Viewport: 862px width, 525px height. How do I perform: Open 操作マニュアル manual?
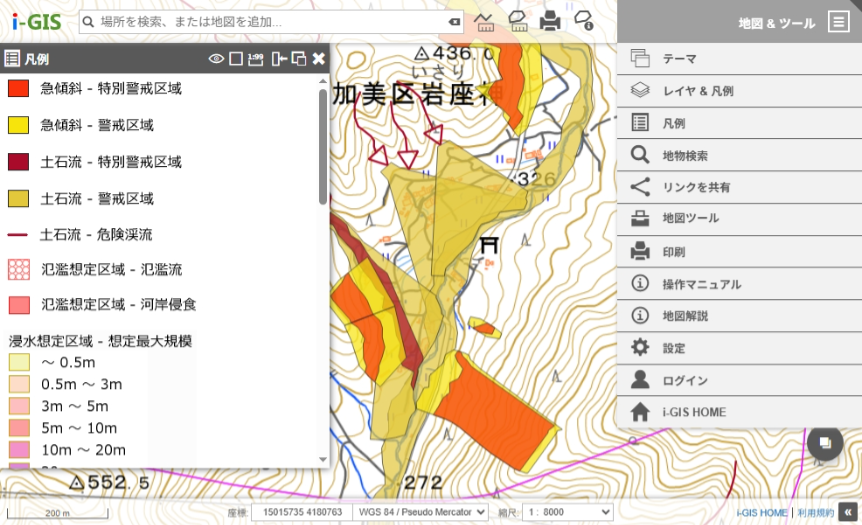pyautogui.click(x=739, y=284)
